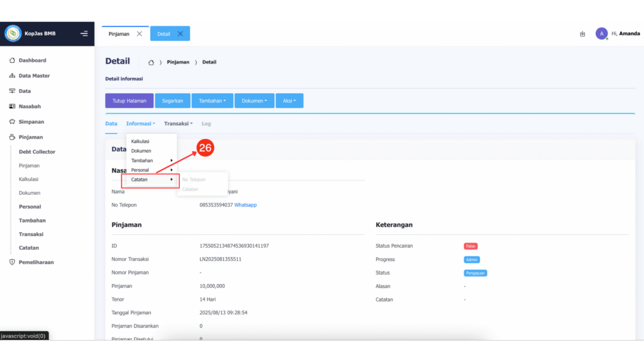
Task: Close the Detail tab with X icon
Action: click(180, 34)
